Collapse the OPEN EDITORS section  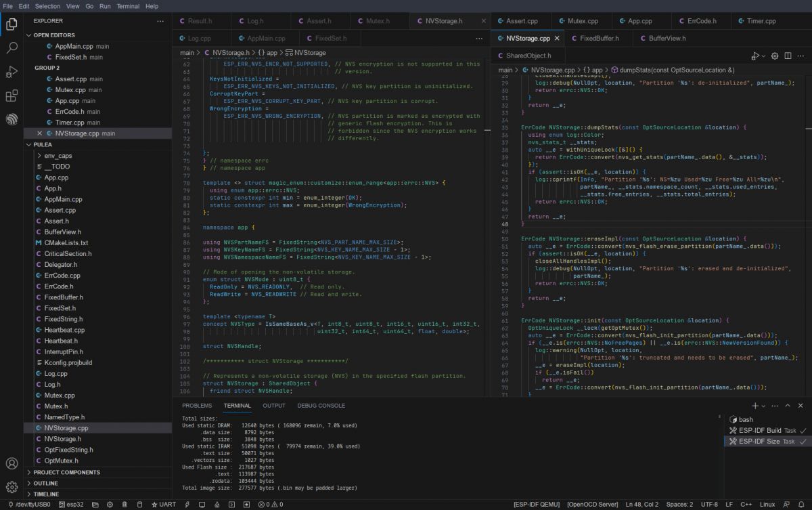54,35
